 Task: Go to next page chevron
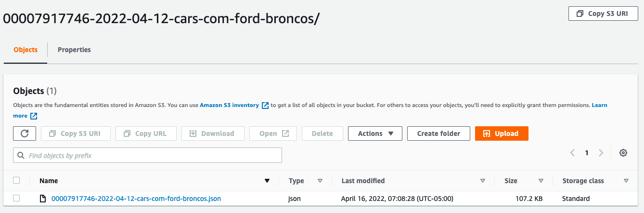pos(601,153)
